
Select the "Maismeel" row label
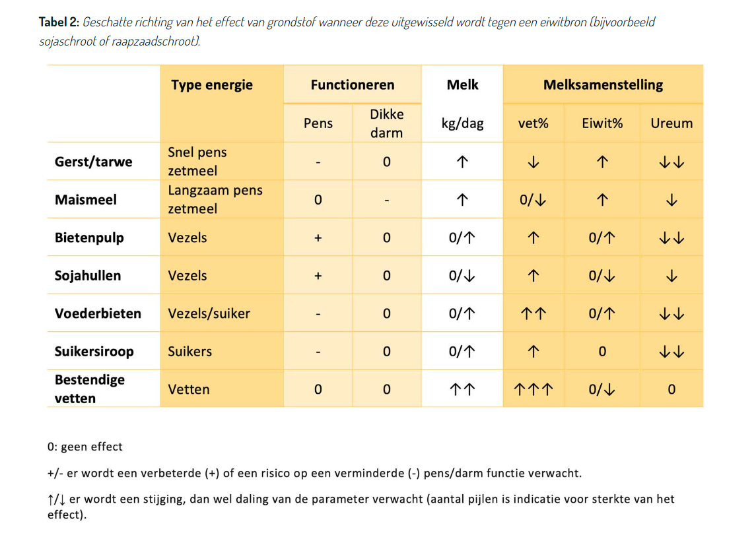click(x=86, y=200)
